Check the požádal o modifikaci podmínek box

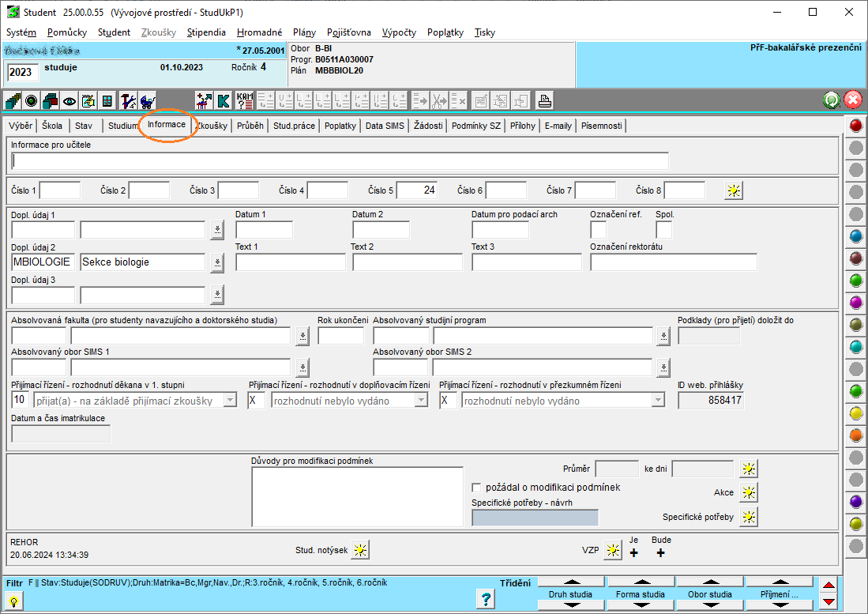click(x=476, y=488)
